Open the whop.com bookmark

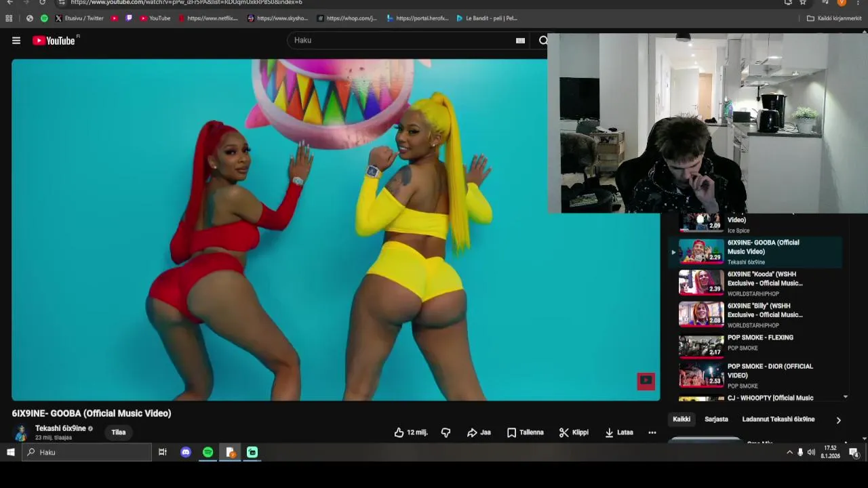347,18
